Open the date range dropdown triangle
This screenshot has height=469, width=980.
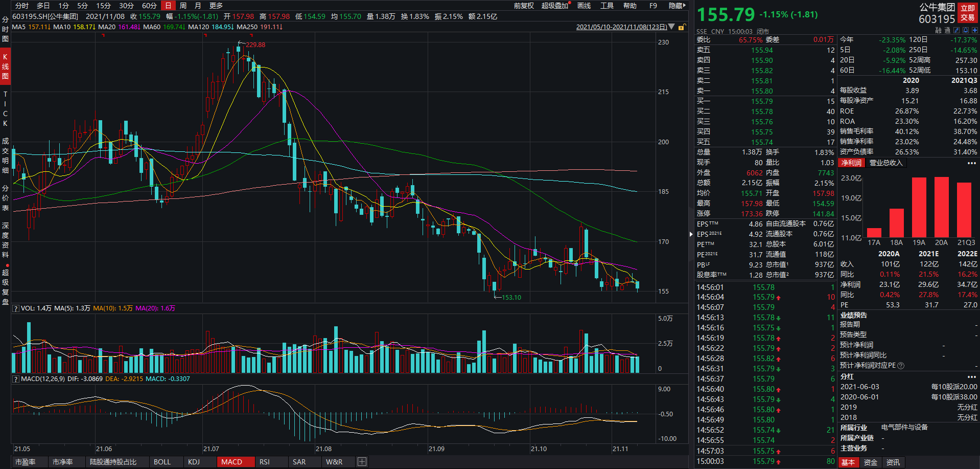pyautogui.click(x=671, y=27)
